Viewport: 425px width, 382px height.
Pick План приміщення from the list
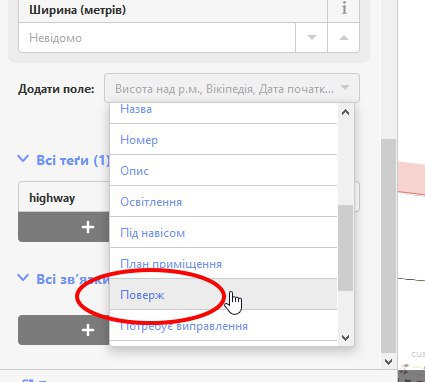coord(223,263)
